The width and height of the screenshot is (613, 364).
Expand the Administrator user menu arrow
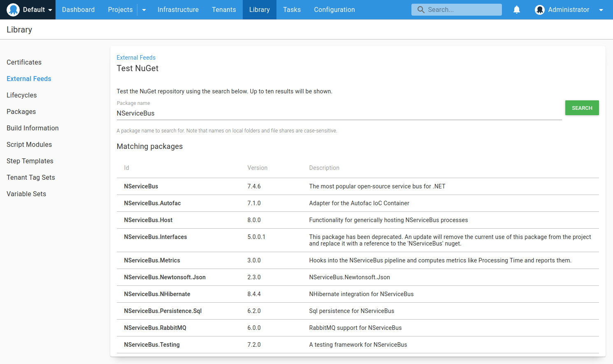click(x=601, y=10)
